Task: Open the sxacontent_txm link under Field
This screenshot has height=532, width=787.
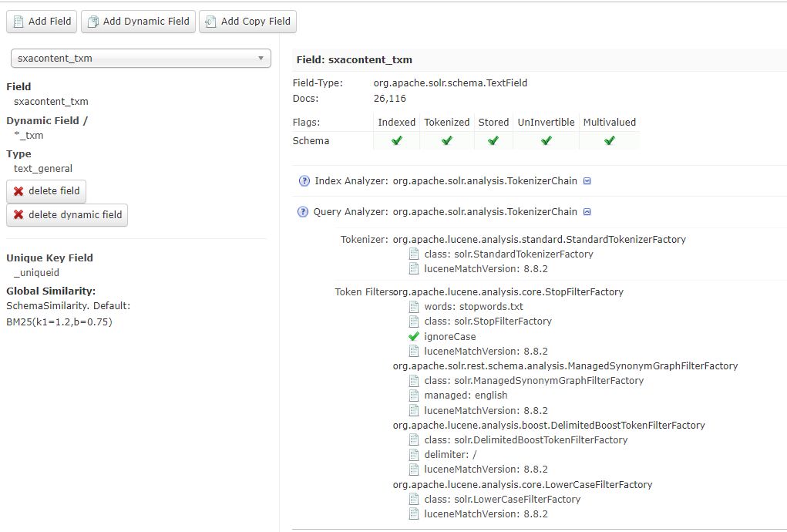Action: [51, 101]
